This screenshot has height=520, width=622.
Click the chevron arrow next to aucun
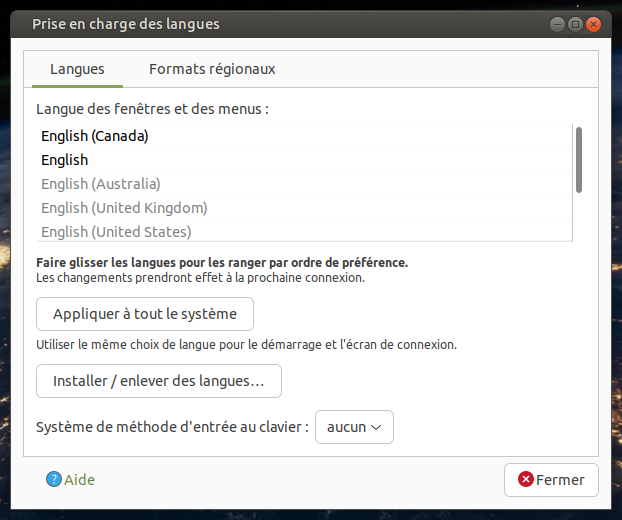[x=376, y=427]
